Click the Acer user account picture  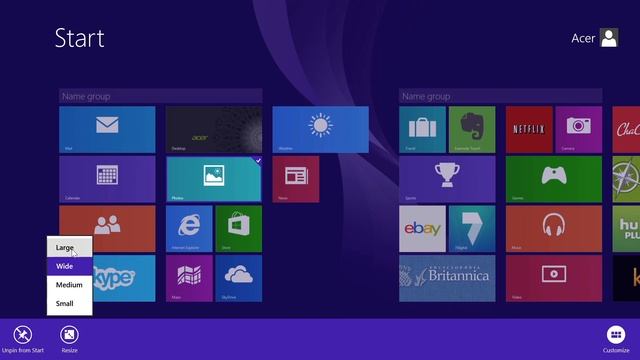(609, 38)
